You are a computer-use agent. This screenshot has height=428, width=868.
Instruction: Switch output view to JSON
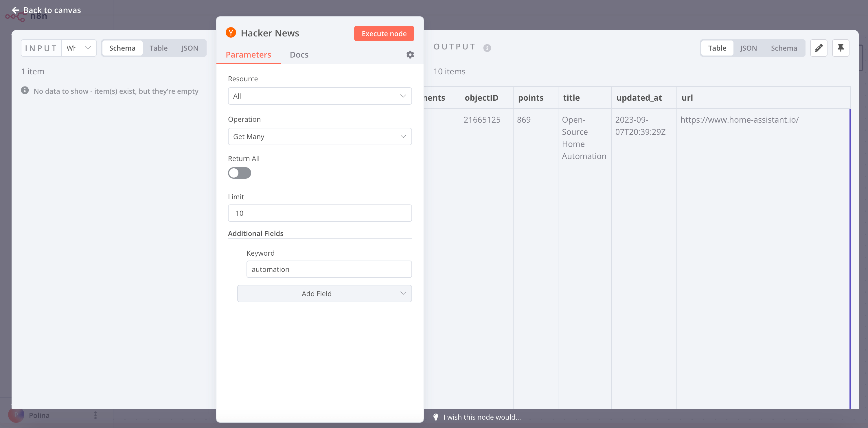pyautogui.click(x=749, y=48)
